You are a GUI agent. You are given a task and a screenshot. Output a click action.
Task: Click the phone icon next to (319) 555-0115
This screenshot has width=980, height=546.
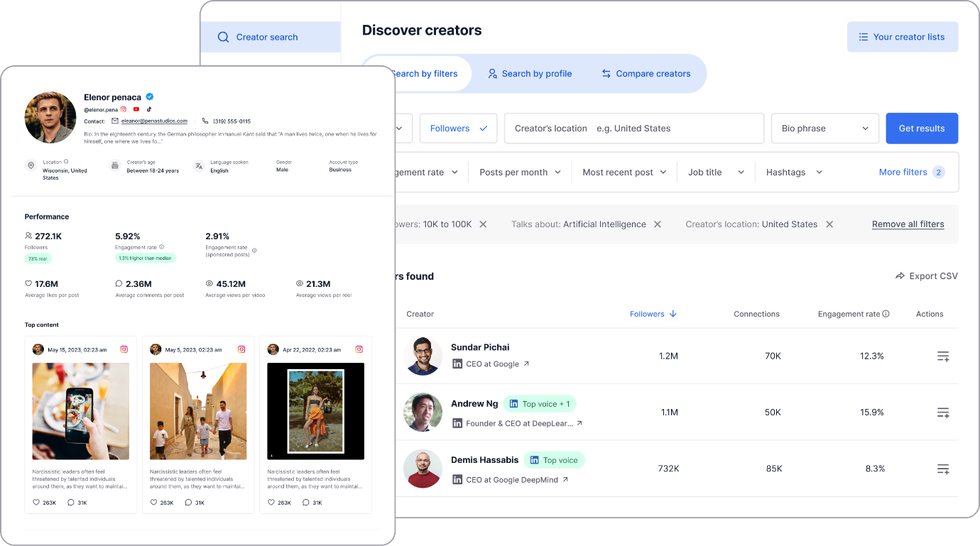coord(205,121)
